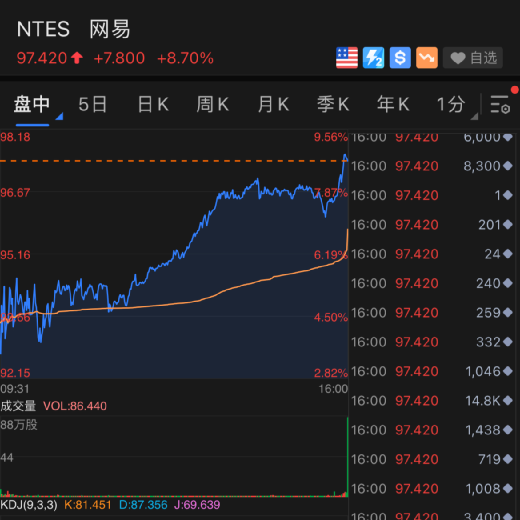The width and height of the screenshot is (520, 520).
Task: Open the 1分 minute chart tab
Action: (451, 104)
